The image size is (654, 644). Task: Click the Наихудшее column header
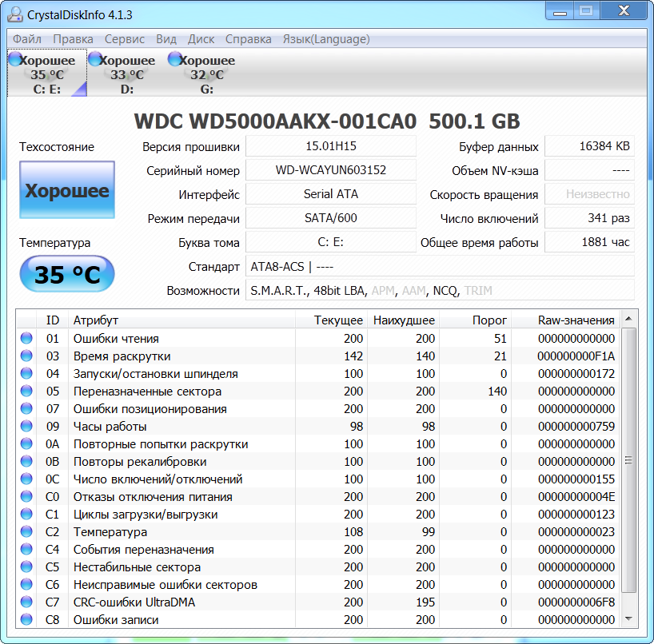(403, 320)
